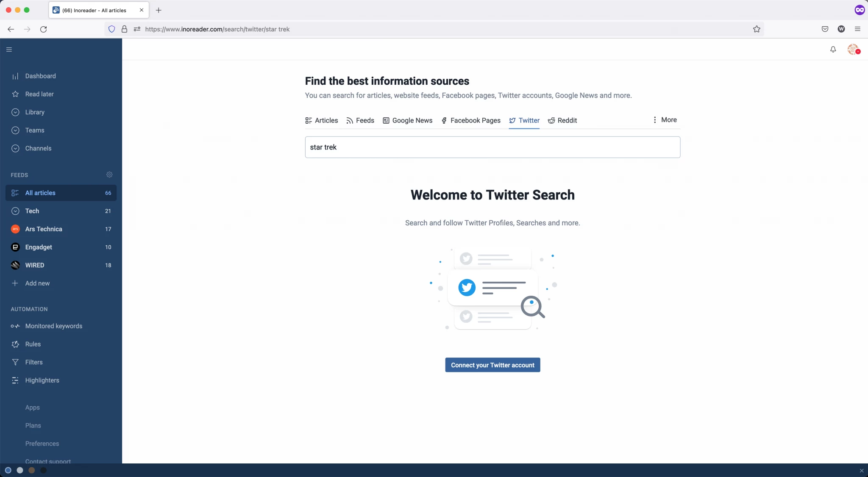Image resolution: width=868 pixels, height=477 pixels.
Task: Open the Firefox application menu
Action: [857, 29]
